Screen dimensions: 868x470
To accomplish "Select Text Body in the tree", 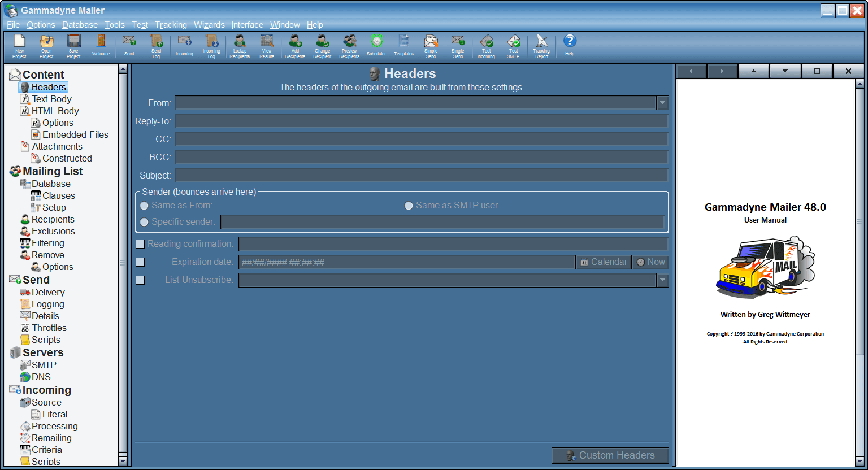I will coord(51,99).
